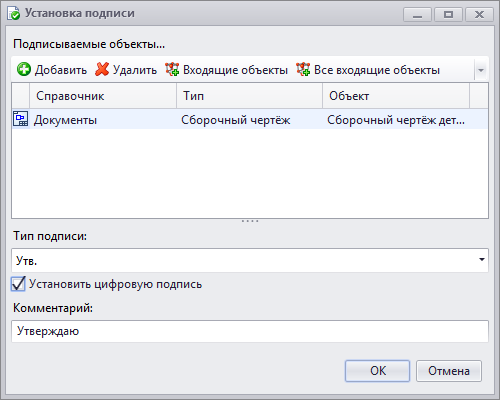Click the signature icon in title bar
The image size is (500, 400).
[x=14, y=13]
